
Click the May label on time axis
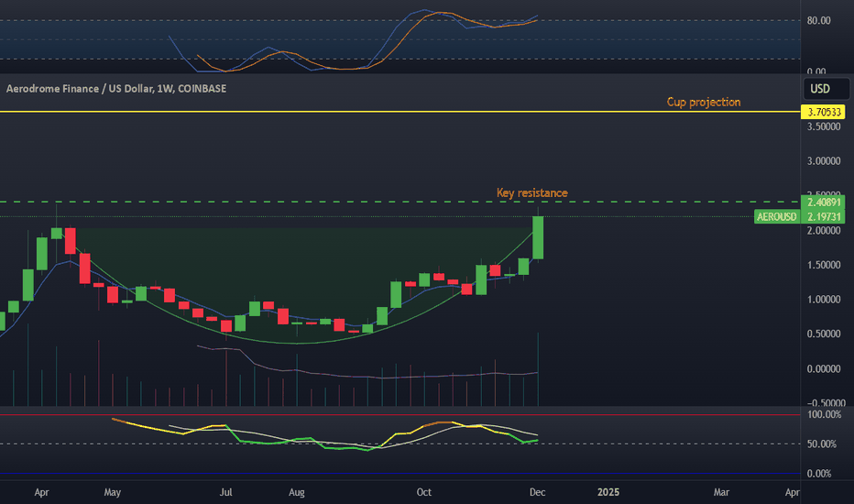tap(112, 492)
